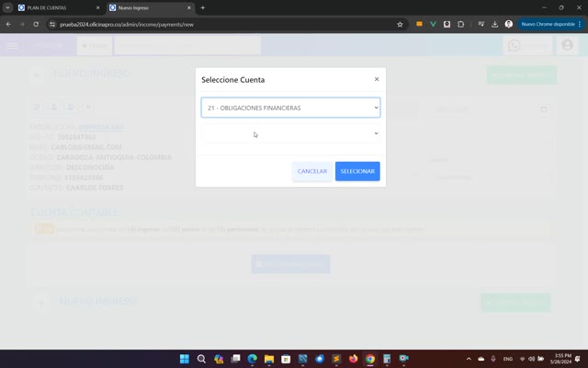Open the OneDrive cloud tray icon
Image resolution: width=588 pixels, height=368 pixels.
(481, 359)
